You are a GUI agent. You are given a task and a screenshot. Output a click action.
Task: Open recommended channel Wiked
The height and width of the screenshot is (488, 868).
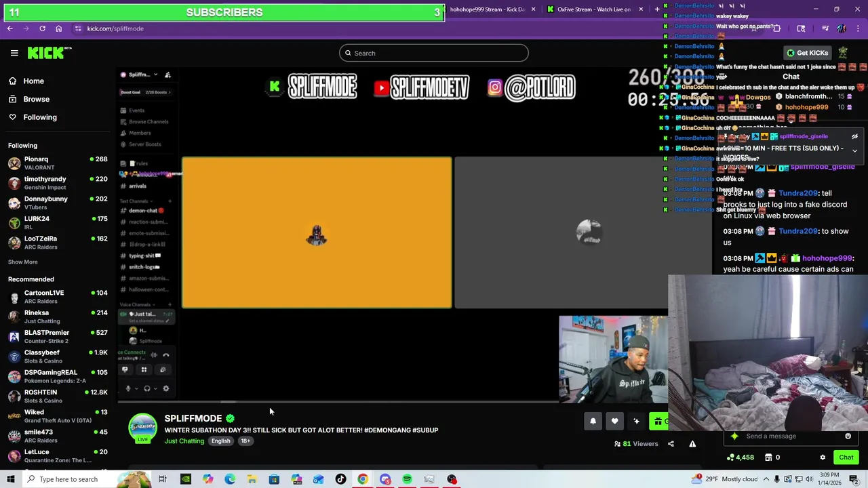pos(58,416)
